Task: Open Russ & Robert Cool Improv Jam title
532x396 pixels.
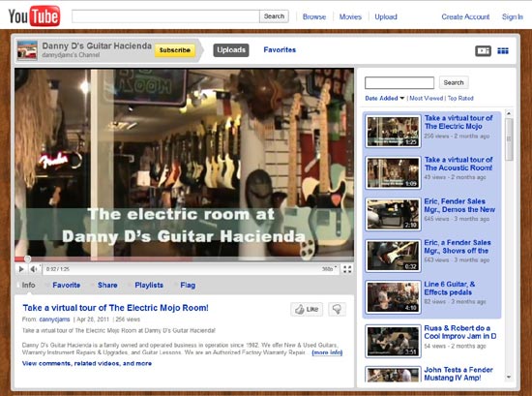Action: point(460,332)
